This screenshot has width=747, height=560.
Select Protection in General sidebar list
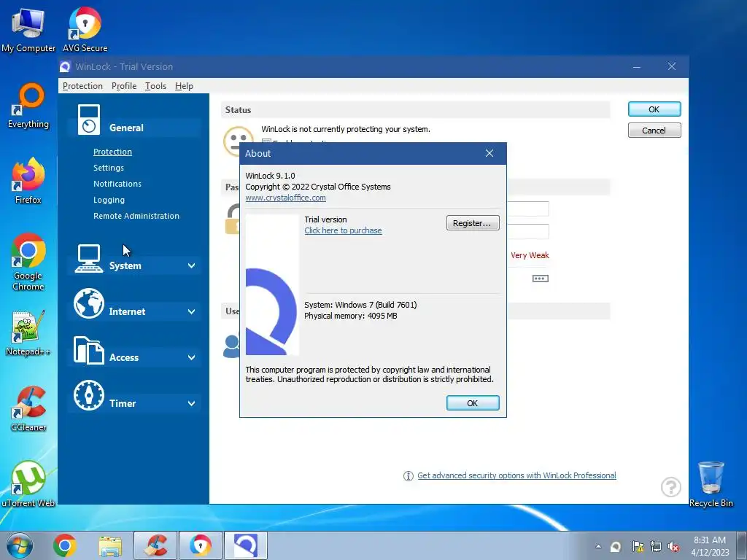pyautogui.click(x=112, y=152)
